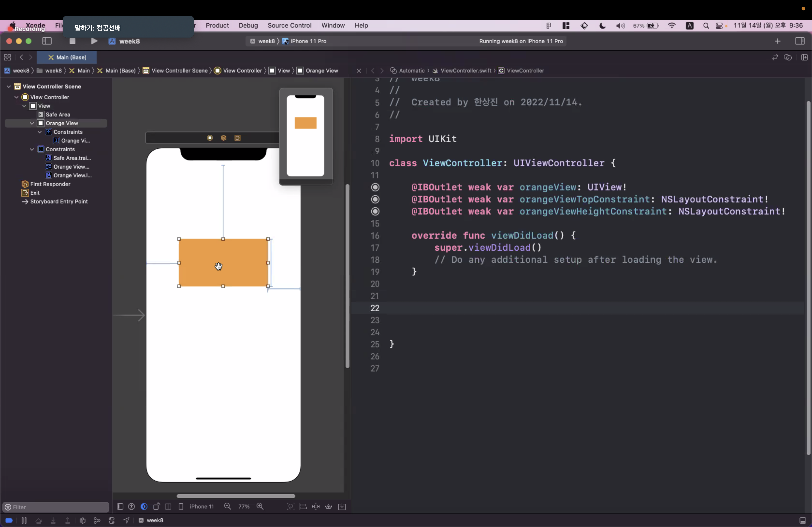This screenshot has height=527, width=812.
Task: Collapse the Orange View outline node
Action: pos(32,123)
